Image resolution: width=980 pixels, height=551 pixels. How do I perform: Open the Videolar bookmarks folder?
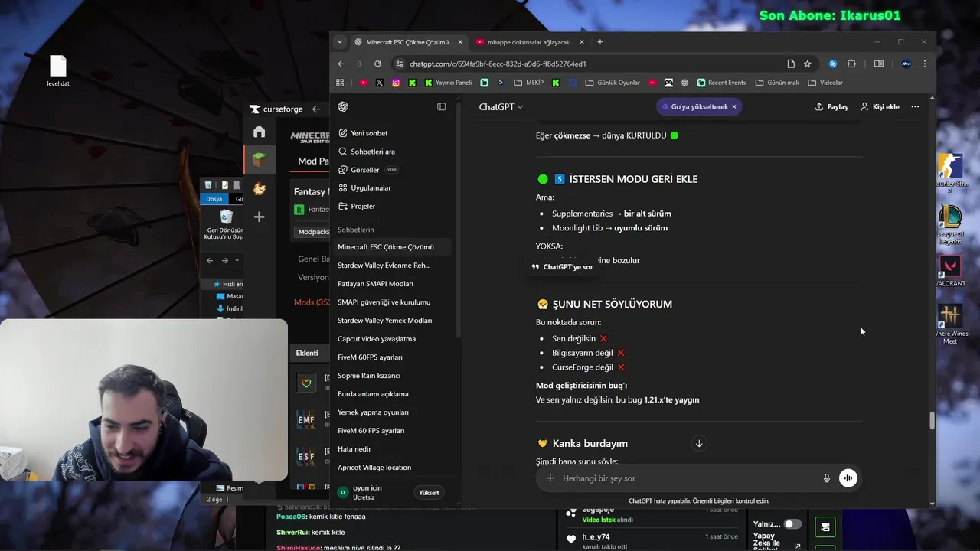825,83
